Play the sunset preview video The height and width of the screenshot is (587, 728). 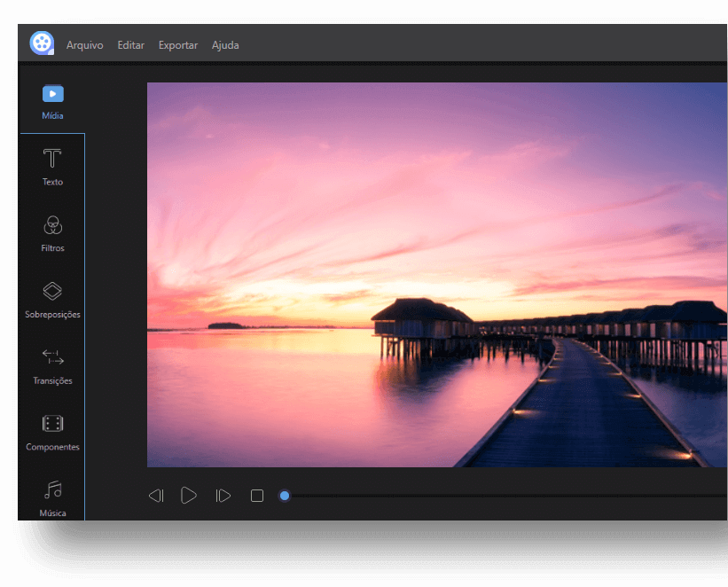pyautogui.click(x=189, y=496)
